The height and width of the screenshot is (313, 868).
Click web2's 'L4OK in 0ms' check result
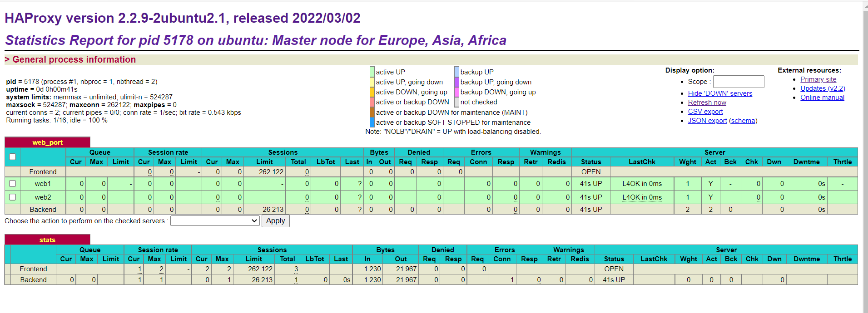tap(642, 197)
